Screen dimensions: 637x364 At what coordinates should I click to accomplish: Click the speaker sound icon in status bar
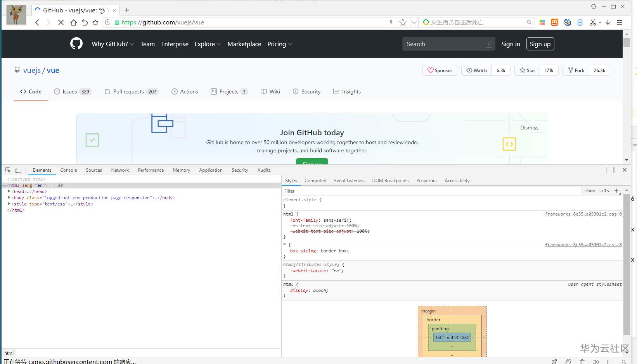click(595, 361)
